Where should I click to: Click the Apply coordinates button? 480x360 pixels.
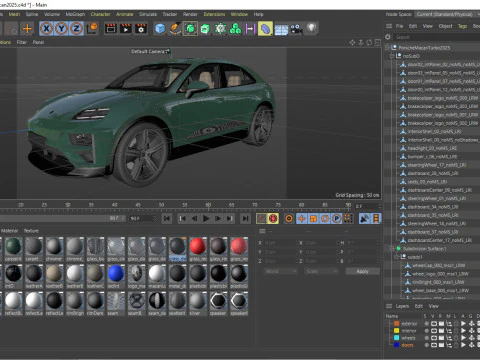362,271
